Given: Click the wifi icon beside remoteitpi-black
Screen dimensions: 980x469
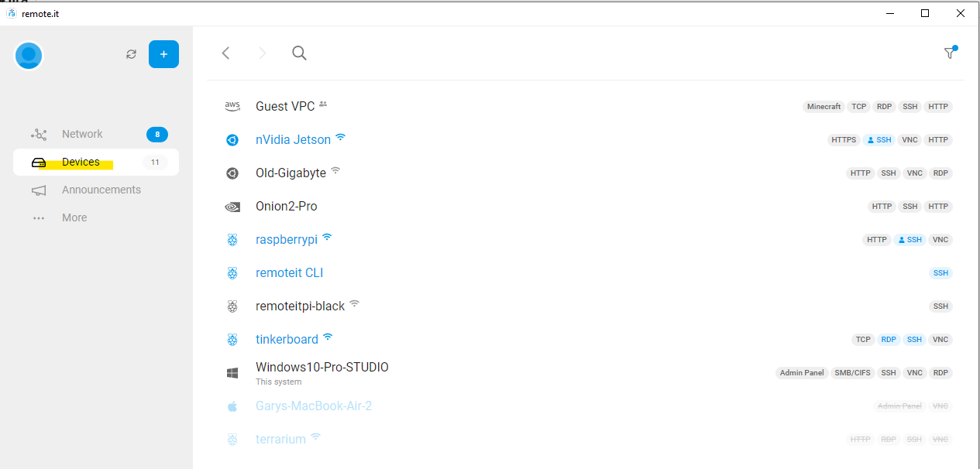Looking at the screenshot, I should tap(354, 304).
